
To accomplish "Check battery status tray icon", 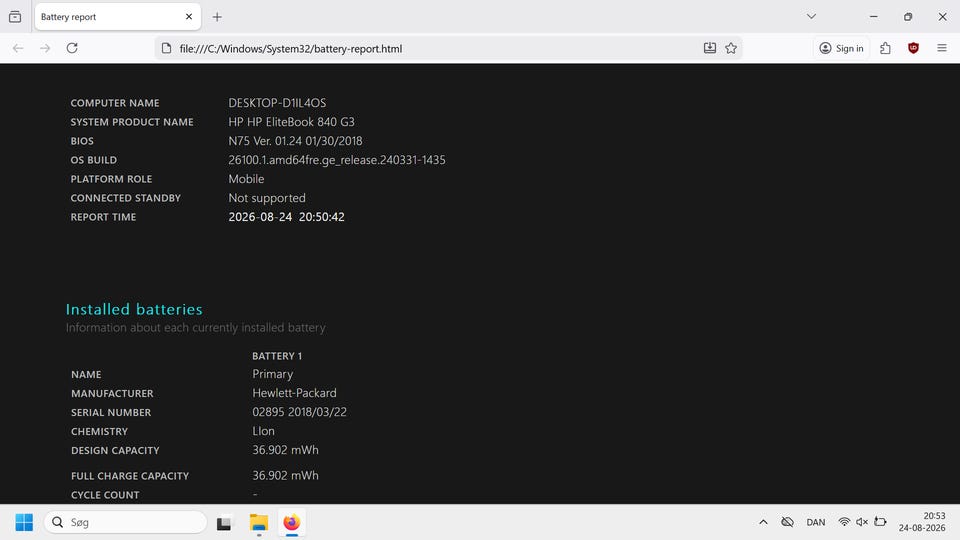I will point(880,522).
